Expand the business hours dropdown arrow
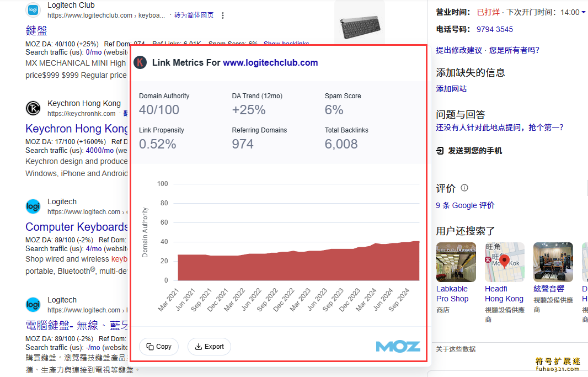588x377 pixels. click(584, 12)
